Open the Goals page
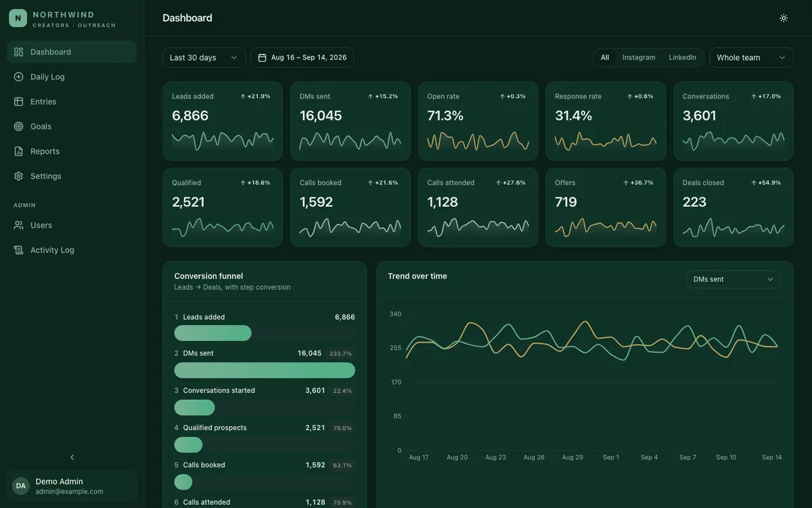 pyautogui.click(x=72, y=127)
